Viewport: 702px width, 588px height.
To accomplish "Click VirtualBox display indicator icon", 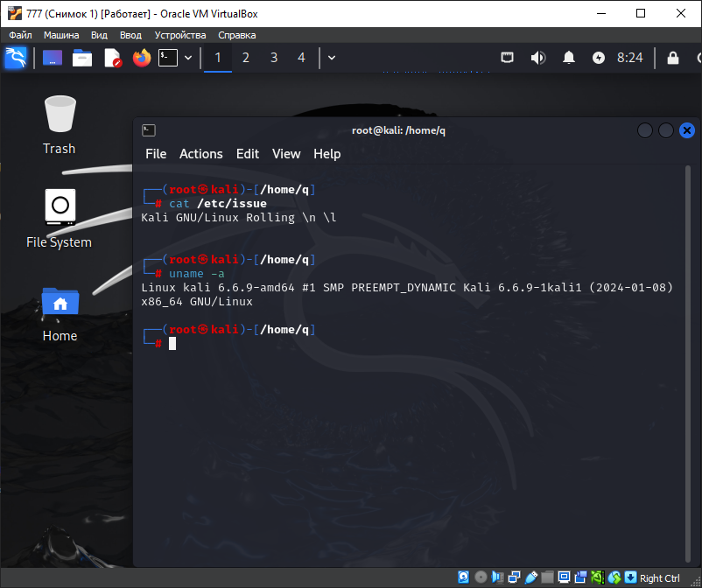I will (564, 577).
